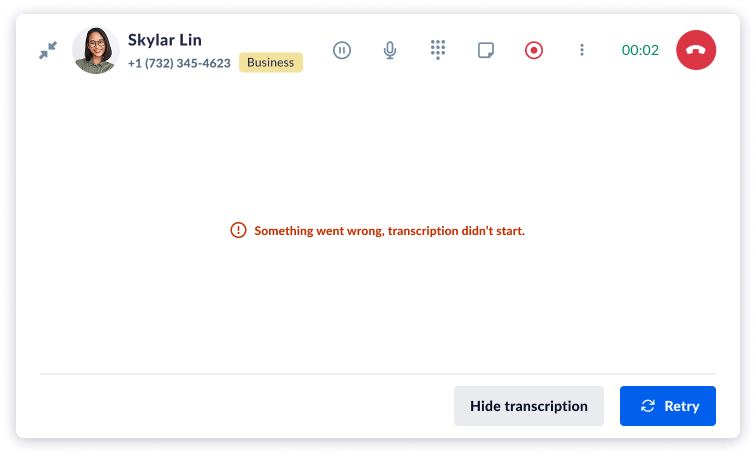The image size is (756, 456).
Task: Open more options three-dot menu
Action: tap(582, 50)
